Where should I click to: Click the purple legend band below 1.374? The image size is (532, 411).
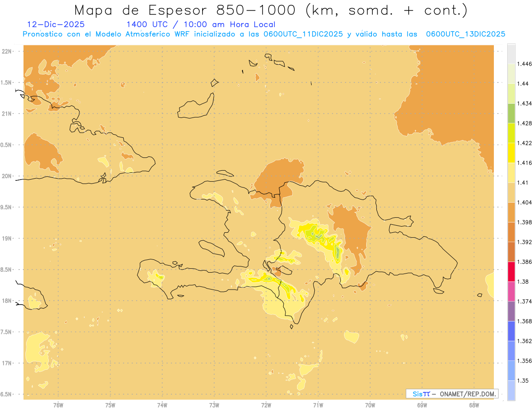pyautogui.click(x=511, y=311)
